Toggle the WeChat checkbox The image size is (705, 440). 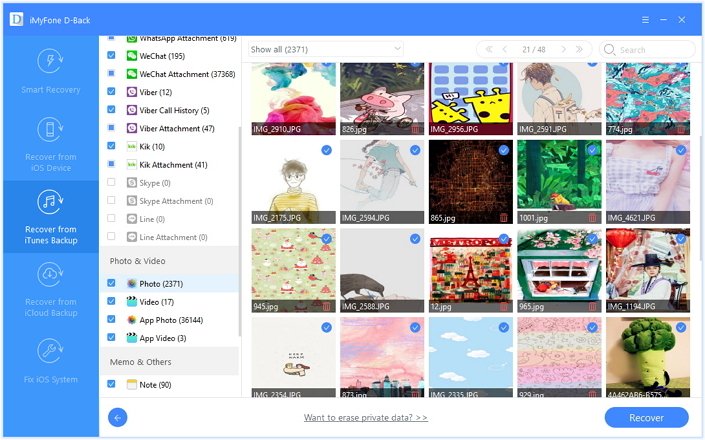[111, 55]
